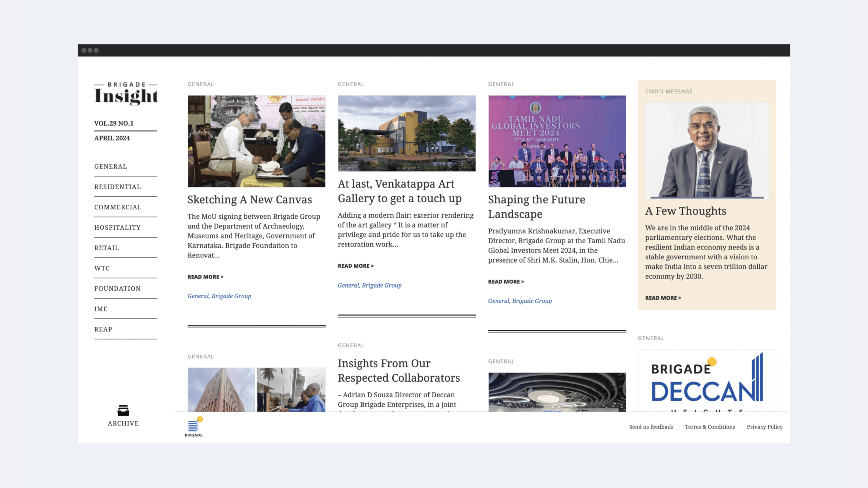This screenshot has width=868, height=488.
Task: Open the Venkatappa Art Gallery headline
Action: (x=400, y=191)
